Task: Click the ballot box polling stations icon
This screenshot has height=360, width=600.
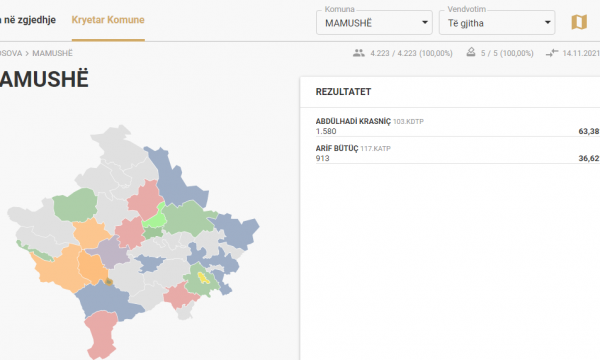Action: pos(471,52)
